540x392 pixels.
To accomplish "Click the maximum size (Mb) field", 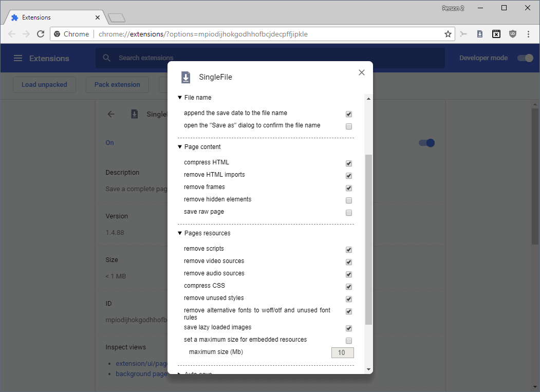I will point(342,353).
